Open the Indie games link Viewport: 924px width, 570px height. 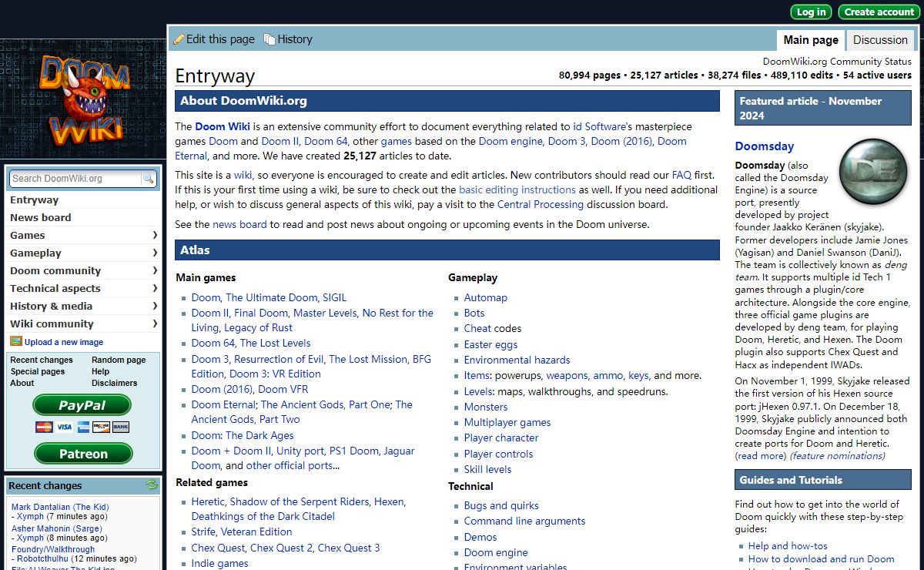click(x=219, y=563)
